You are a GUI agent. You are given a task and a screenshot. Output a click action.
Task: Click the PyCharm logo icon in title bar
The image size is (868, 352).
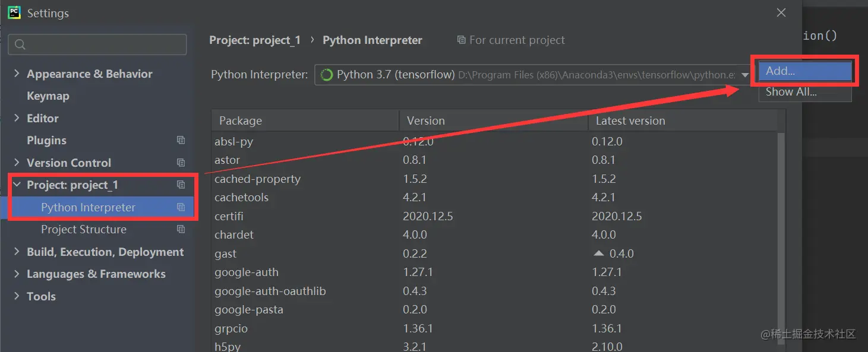14,12
